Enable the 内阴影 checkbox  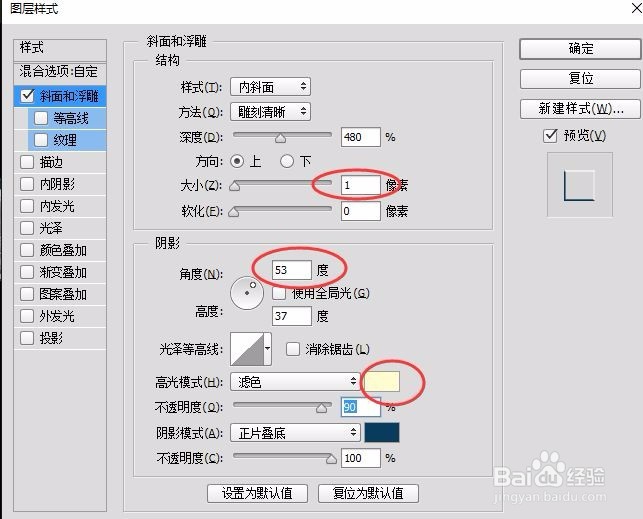click(x=27, y=184)
